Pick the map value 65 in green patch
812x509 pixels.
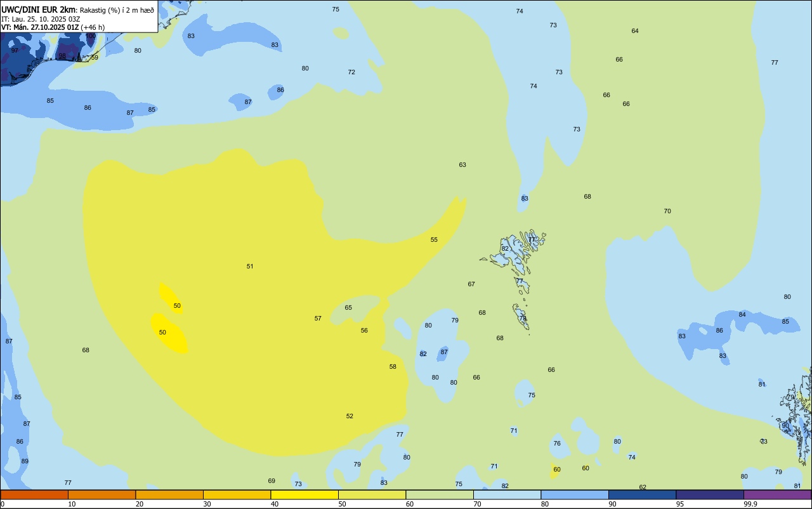348,308
